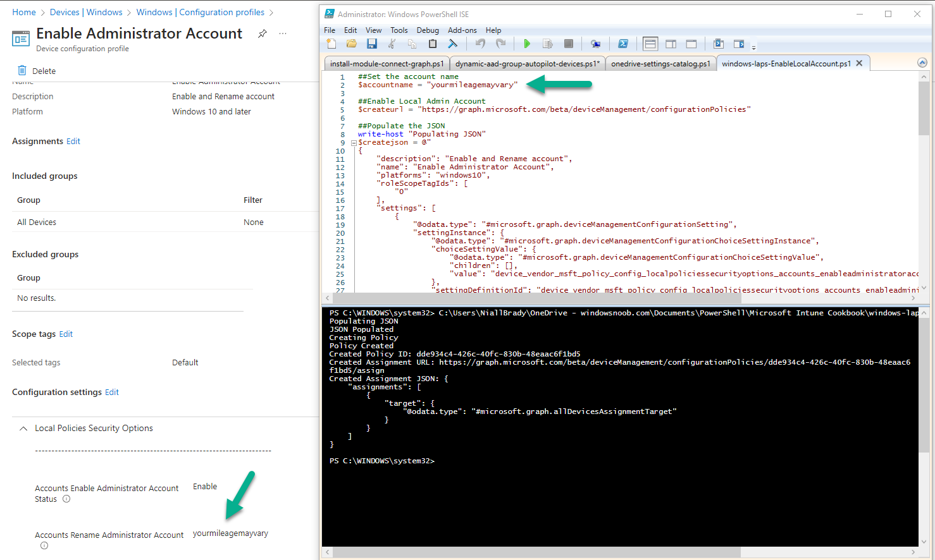This screenshot has width=935, height=560.
Task: Select the windows-laps-EnableLocalAccount.ps1 tab
Action: click(x=786, y=63)
